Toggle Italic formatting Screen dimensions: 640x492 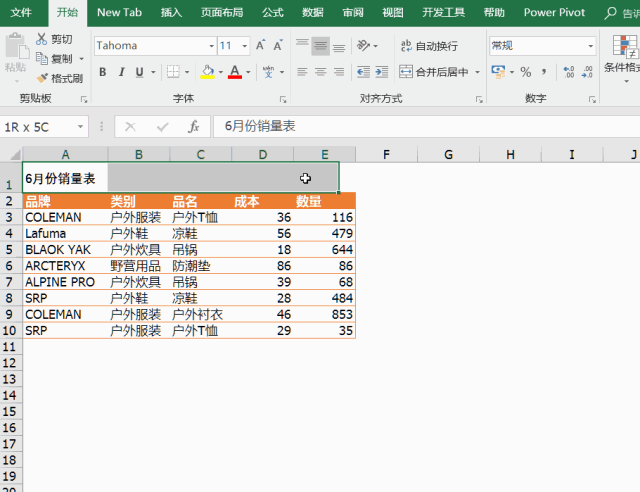121,73
